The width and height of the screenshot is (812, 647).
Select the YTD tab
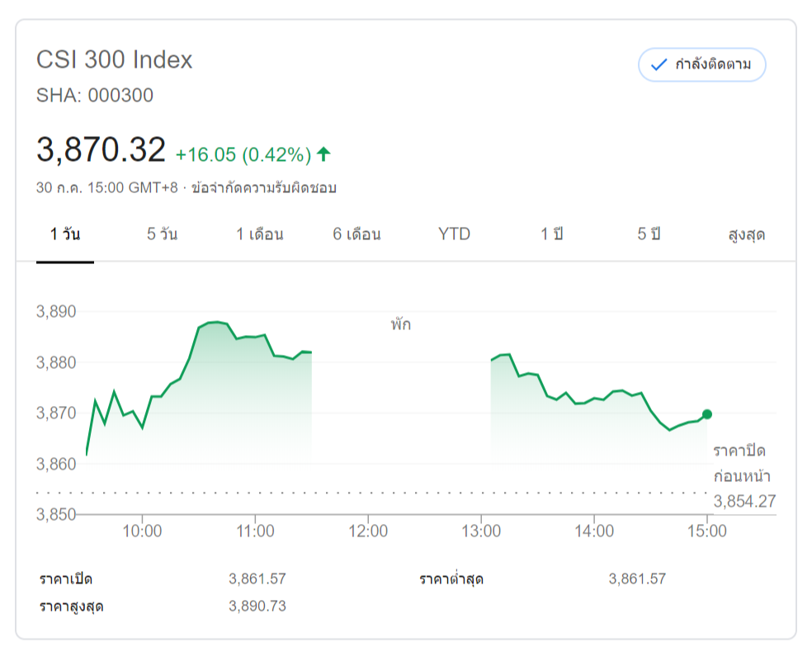[454, 234]
